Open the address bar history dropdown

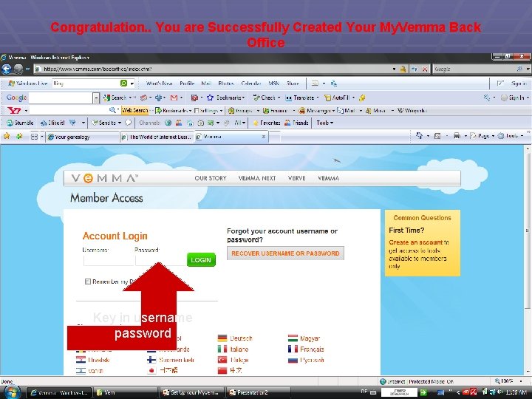[x=394, y=69]
